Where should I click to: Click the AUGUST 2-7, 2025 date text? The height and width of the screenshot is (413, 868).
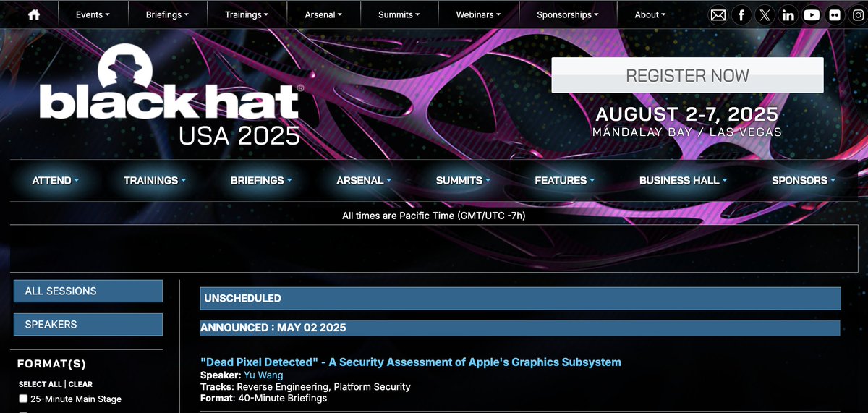coord(687,114)
